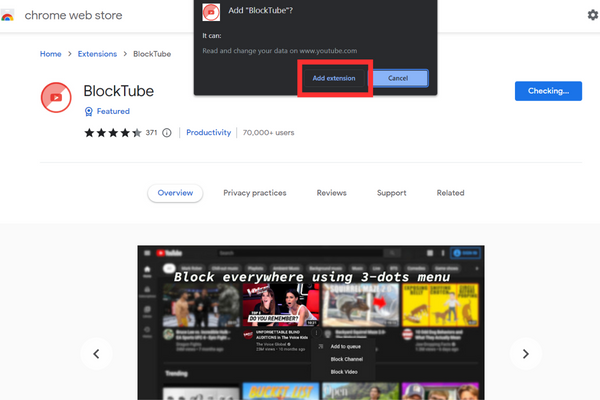The width and height of the screenshot is (600, 400).
Task: Open the Related tab
Action: click(450, 193)
